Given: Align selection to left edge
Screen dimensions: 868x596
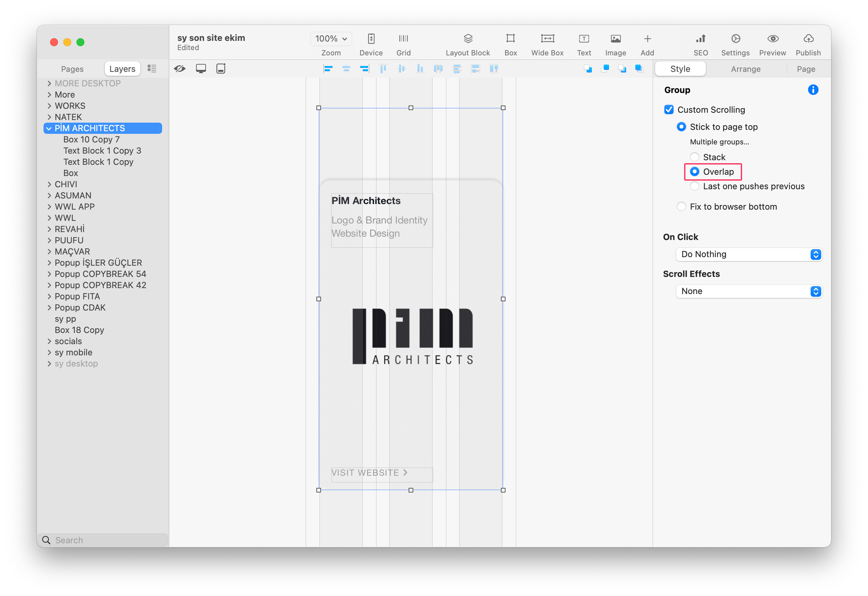Looking at the screenshot, I should click(x=328, y=69).
